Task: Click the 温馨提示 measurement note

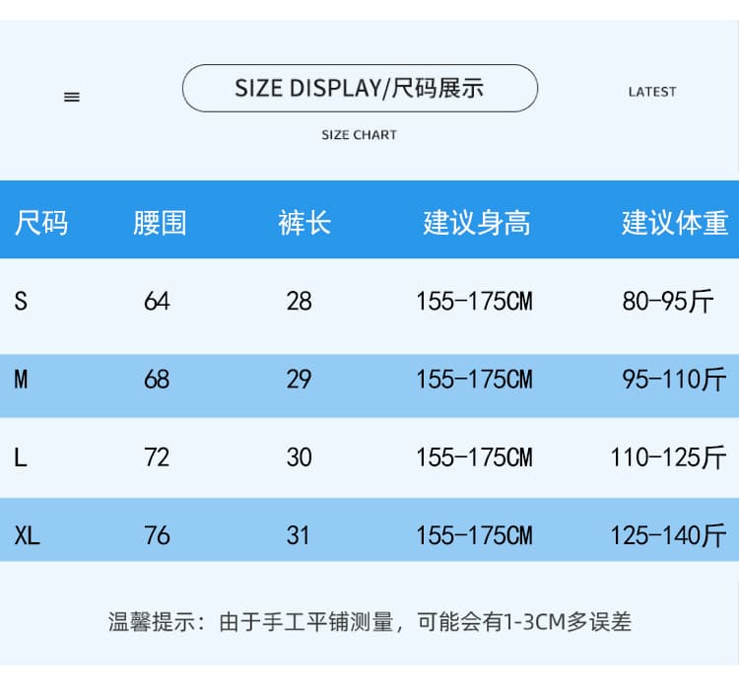Action: tap(369, 622)
